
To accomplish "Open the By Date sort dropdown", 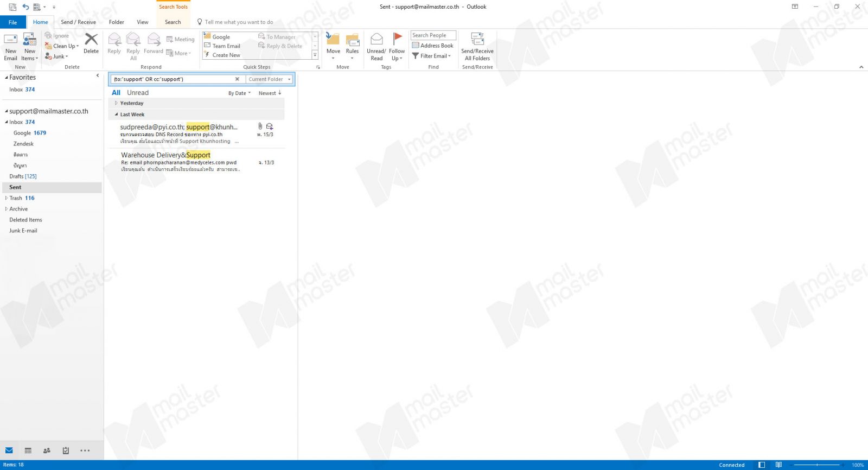I will pyautogui.click(x=239, y=93).
